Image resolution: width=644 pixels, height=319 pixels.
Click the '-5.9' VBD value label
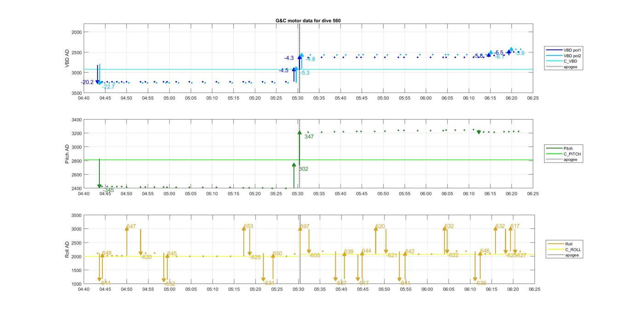pos(519,53)
